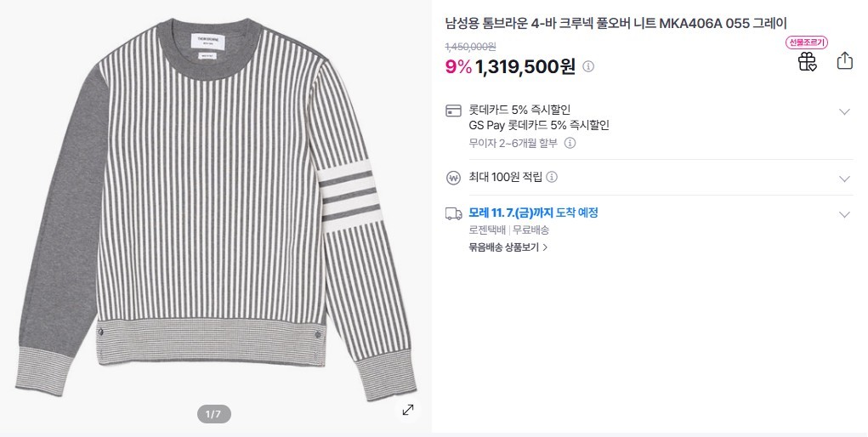
Task: Open info icon beside 최대 100원 적립
Action: click(552, 177)
